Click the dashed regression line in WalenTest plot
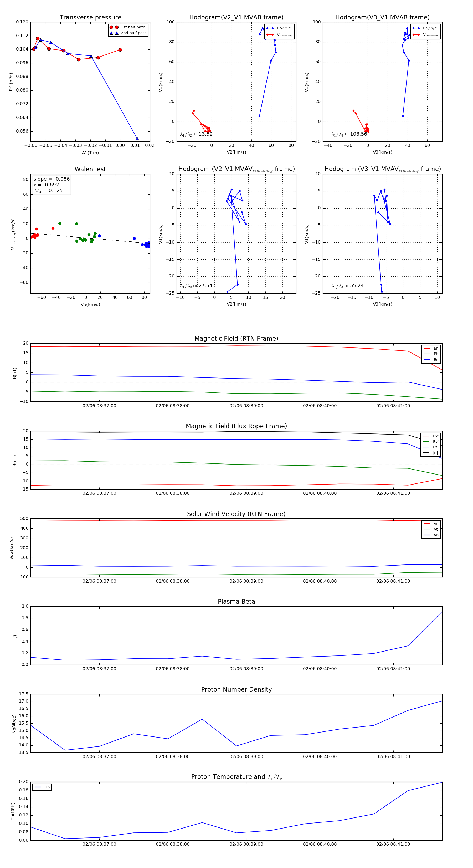This screenshot has height=868, width=473. pyautogui.click(x=90, y=238)
